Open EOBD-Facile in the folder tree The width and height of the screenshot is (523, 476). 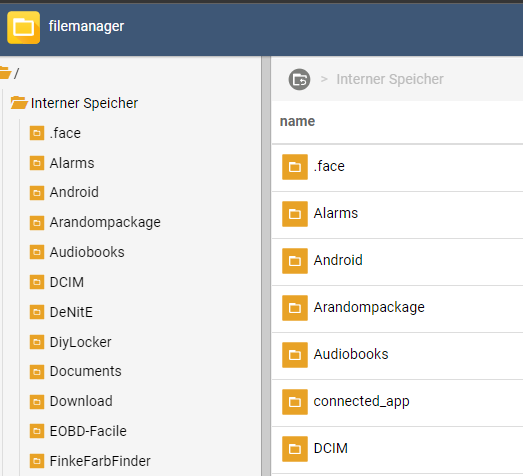coord(88,431)
